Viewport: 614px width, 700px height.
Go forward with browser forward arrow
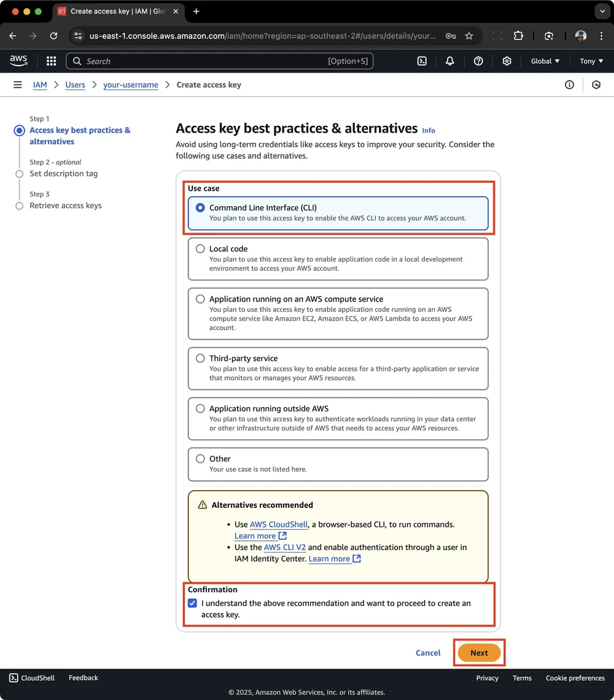click(x=33, y=36)
